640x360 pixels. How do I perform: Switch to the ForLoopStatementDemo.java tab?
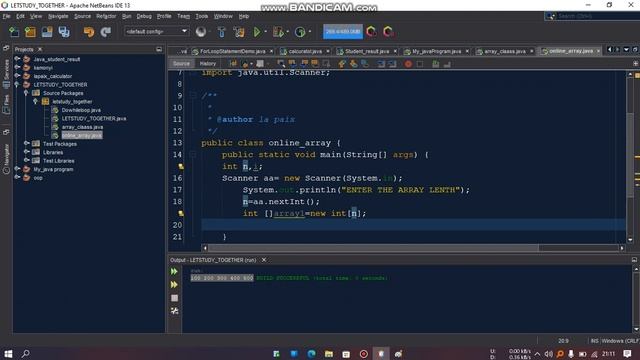click(x=232, y=51)
